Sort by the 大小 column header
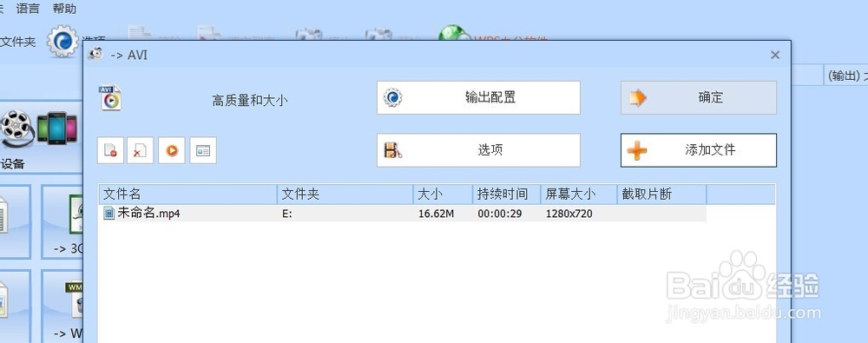 [444, 195]
